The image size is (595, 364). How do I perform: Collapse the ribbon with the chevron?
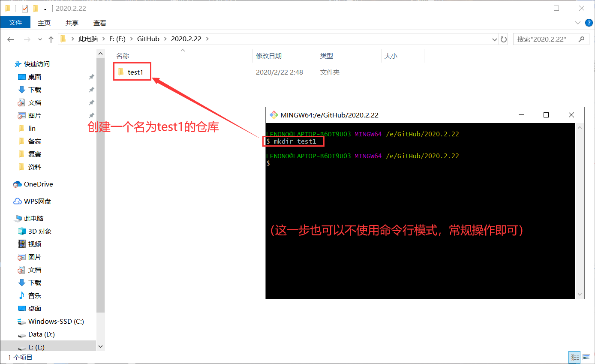[578, 22]
